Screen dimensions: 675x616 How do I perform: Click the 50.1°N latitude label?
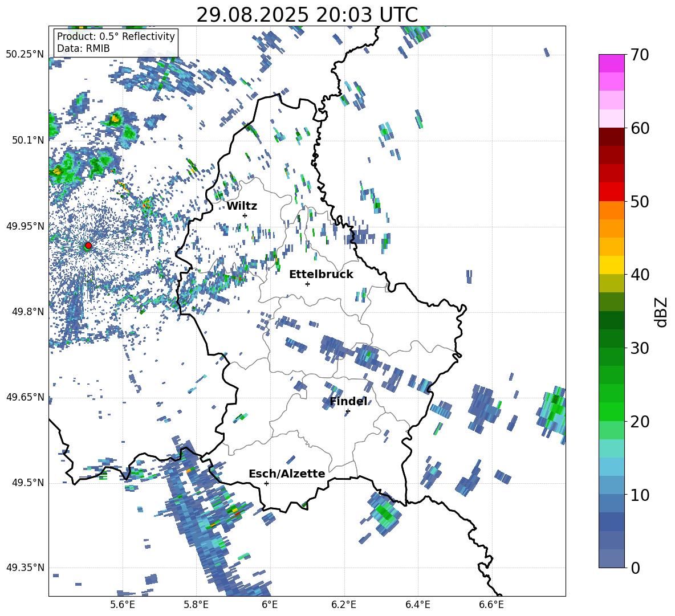pyautogui.click(x=28, y=140)
